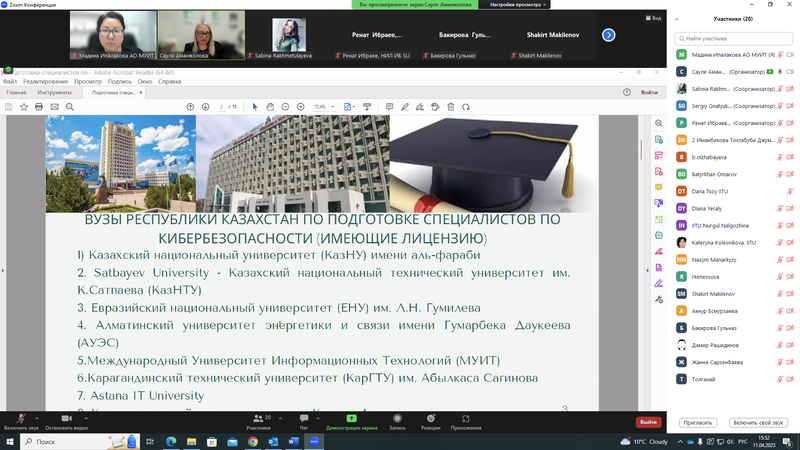Click the Participants icon in Zoom toolbar
The image size is (800, 450).
click(x=259, y=418)
